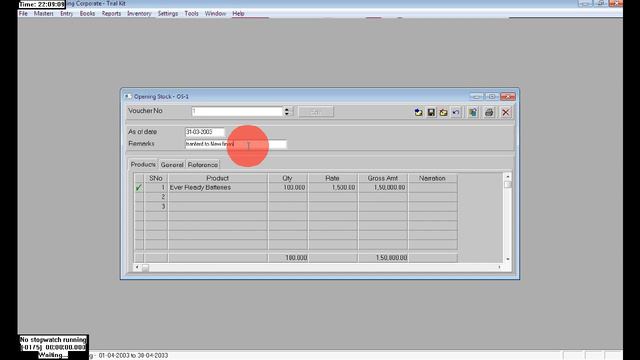This screenshot has height=360, width=640.
Task: Click the Gross Amt column header
Action: point(383,178)
